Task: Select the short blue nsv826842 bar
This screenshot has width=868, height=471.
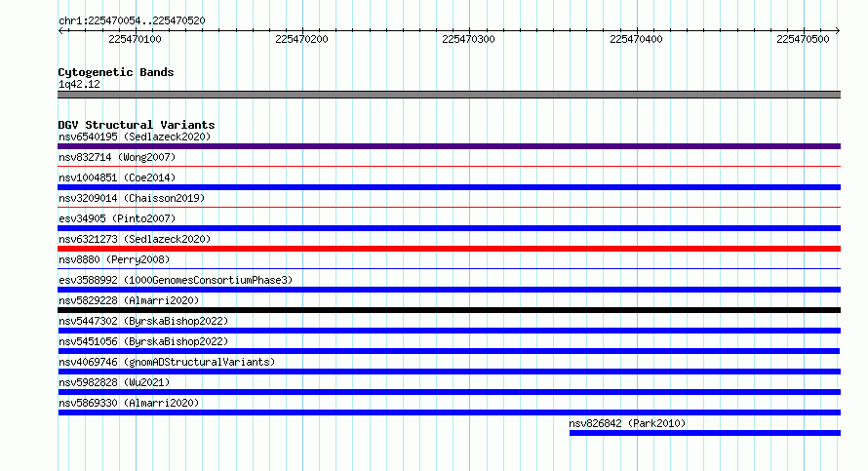Action: tap(705, 433)
